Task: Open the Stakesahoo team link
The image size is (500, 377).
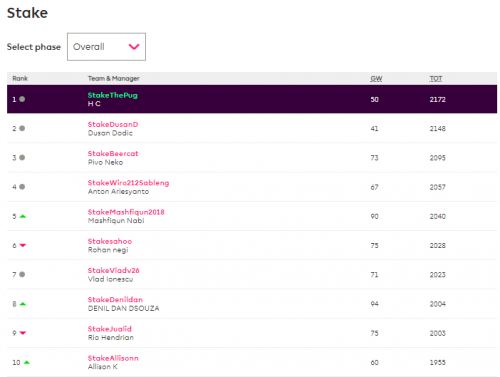Action: tap(110, 241)
